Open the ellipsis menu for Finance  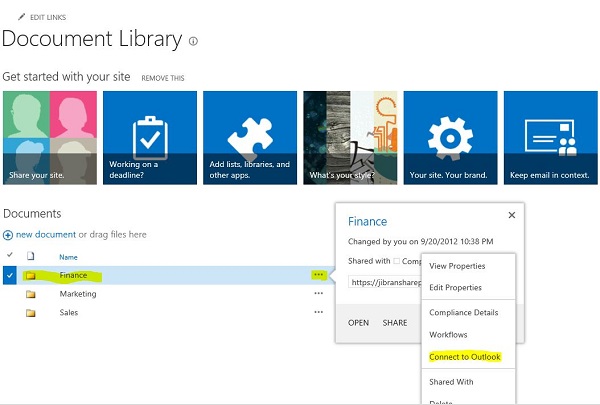pyautogui.click(x=318, y=274)
